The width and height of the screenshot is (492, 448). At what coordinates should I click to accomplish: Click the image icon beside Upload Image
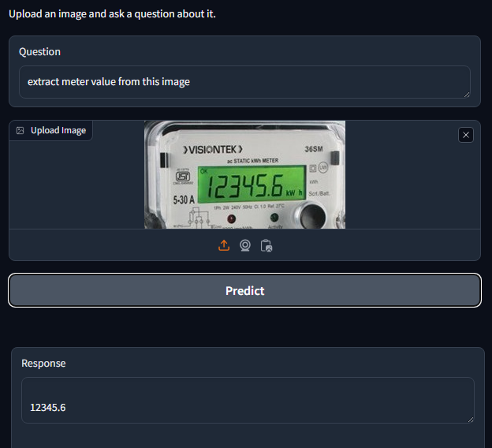[x=20, y=131]
